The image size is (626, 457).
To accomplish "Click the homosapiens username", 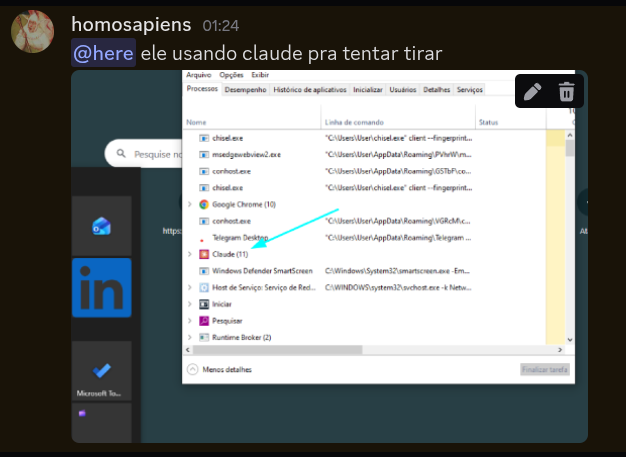I will (131, 25).
